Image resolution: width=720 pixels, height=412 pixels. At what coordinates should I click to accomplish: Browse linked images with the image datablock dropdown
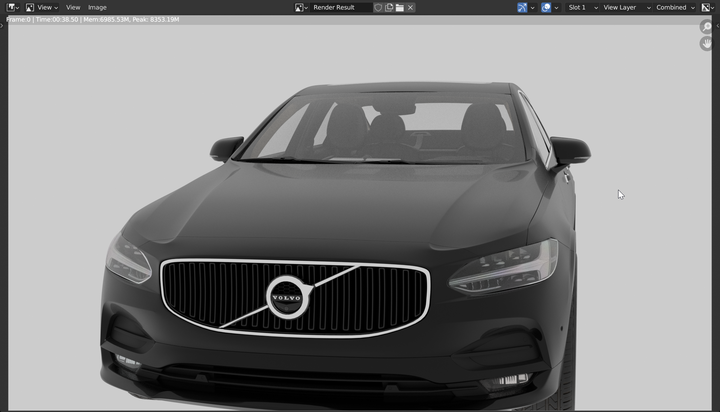click(301, 7)
